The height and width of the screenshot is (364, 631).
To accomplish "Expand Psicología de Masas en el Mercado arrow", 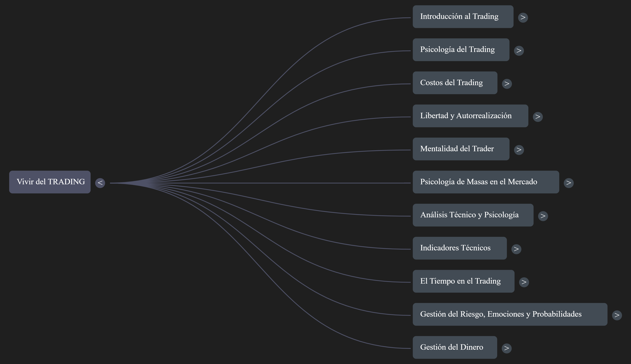I will (568, 183).
